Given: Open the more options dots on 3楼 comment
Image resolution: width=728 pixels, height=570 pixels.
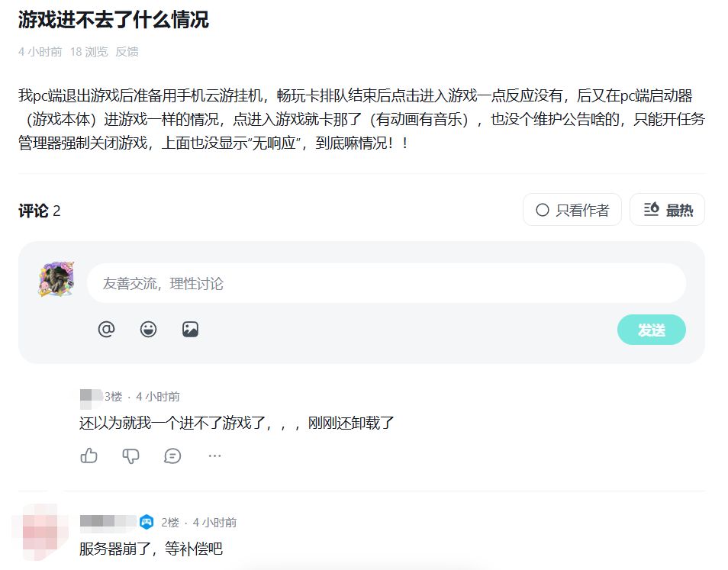Looking at the screenshot, I should (214, 456).
